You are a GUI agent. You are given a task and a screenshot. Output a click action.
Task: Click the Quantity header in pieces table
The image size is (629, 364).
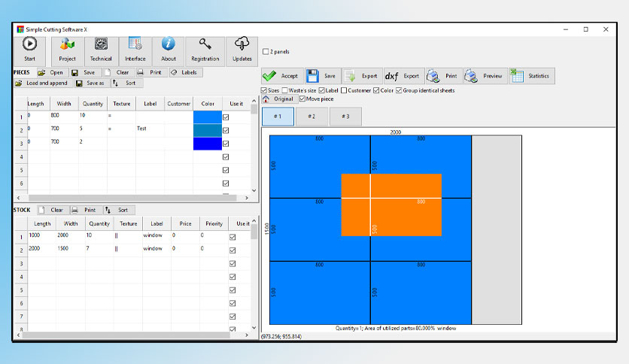tap(93, 104)
